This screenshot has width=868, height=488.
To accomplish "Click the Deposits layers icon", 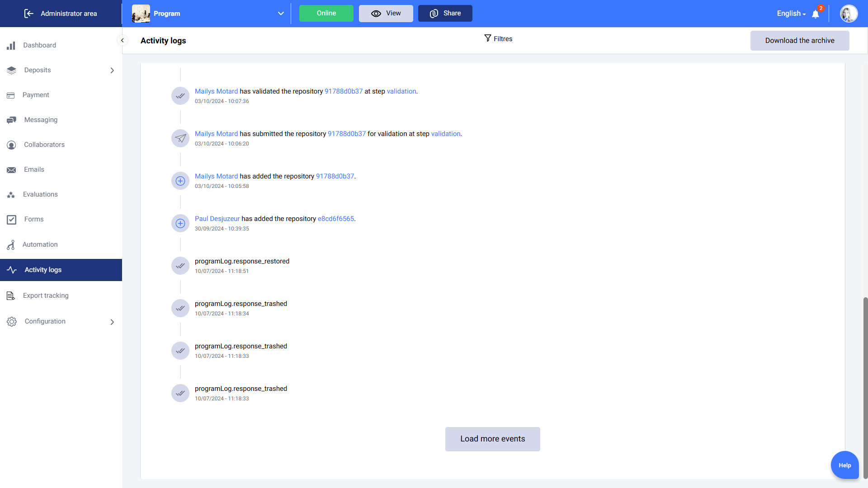I will coord(12,70).
